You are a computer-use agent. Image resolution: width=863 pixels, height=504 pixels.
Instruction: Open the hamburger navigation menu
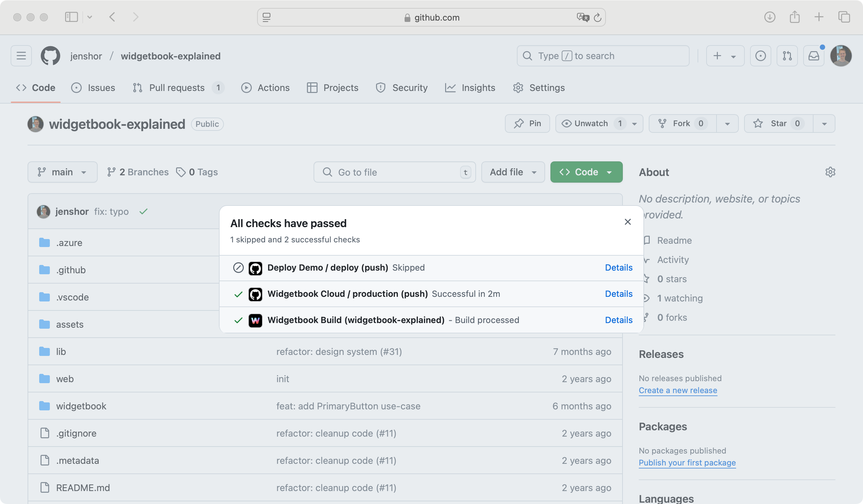pos(21,56)
